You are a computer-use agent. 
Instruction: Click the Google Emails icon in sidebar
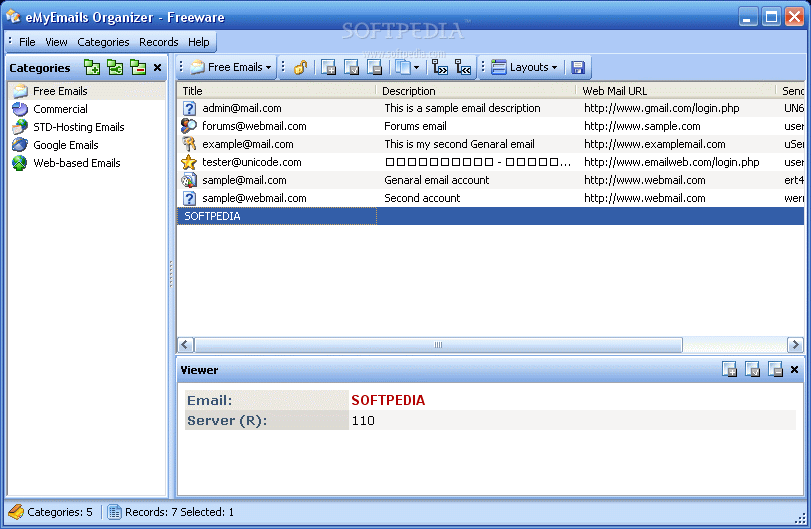pyautogui.click(x=20, y=145)
